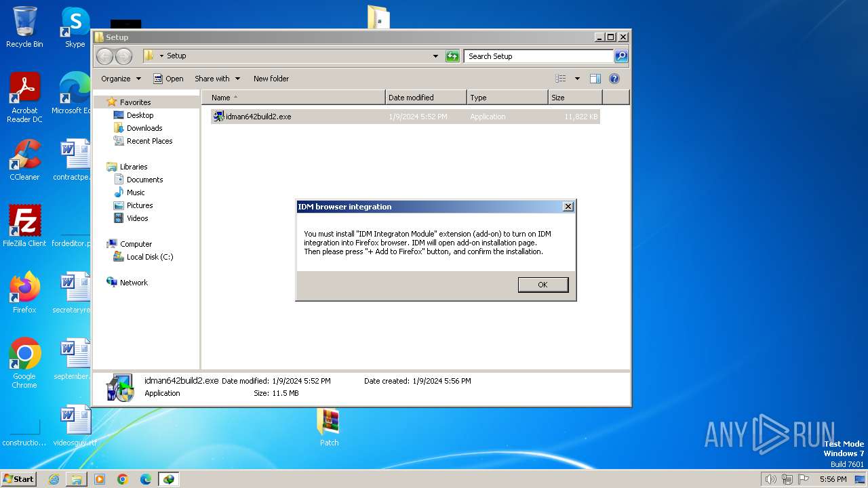Select the CCleaner desktop shortcut

pyautogui.click(x=24, y=160)
